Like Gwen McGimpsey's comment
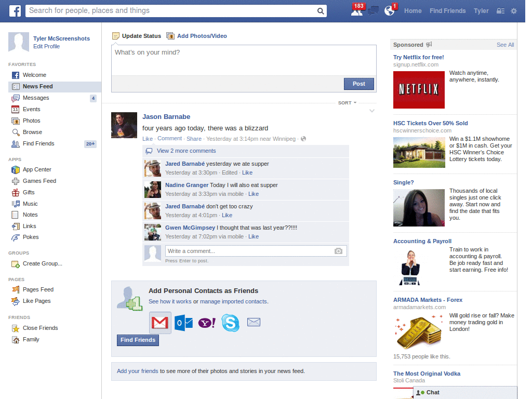This screenshot has height=399, width=532. click(x=254, y=237)
